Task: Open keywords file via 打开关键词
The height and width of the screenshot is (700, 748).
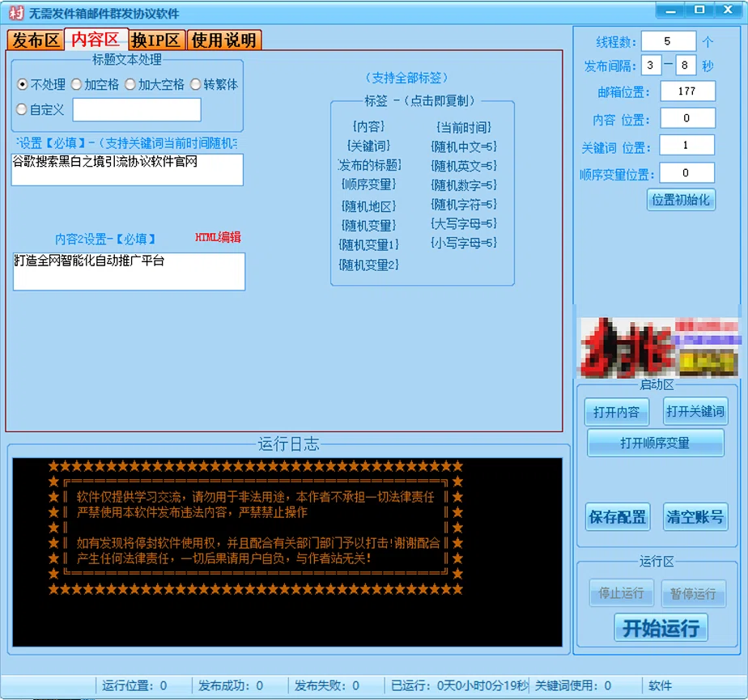Action: 695,411
